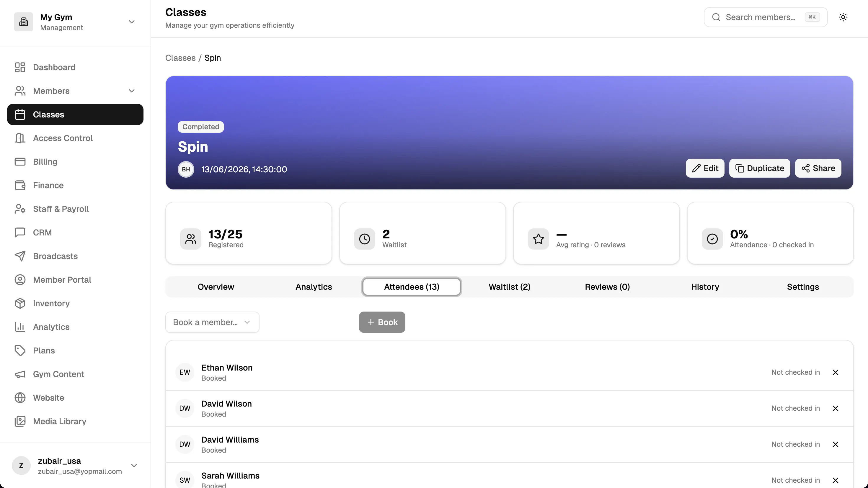Click the zubair_usa@yopmail.com email text
Viewport: 868px width, 488px height.
pyautogui.click(x=80, y=471)
